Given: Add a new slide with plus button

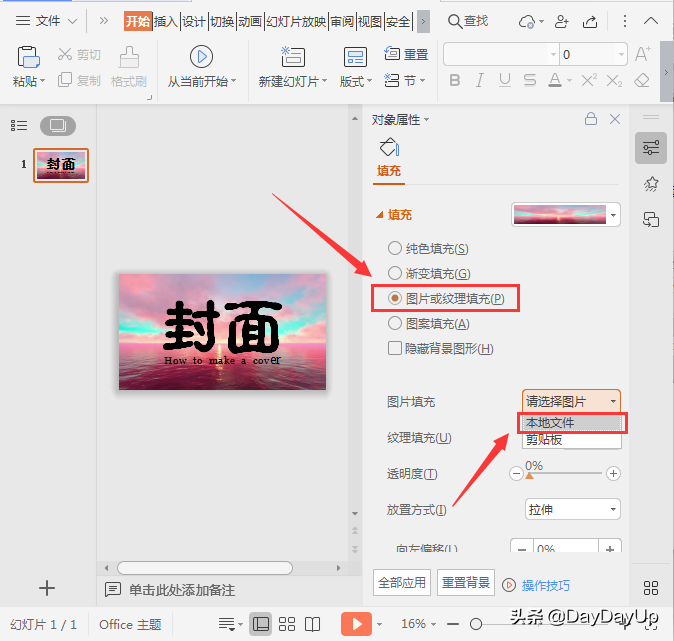Looking at the screenshot, I should coord(47,588).
